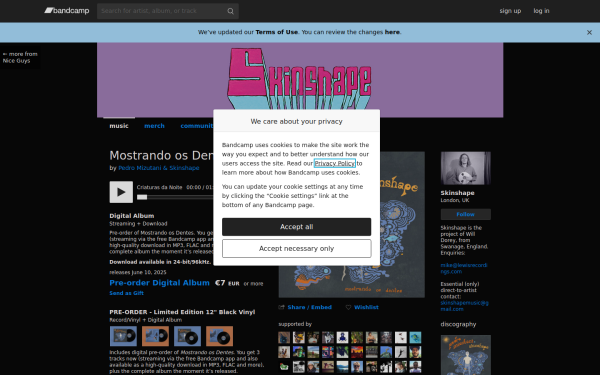Click the Digital Album heading

132,216
